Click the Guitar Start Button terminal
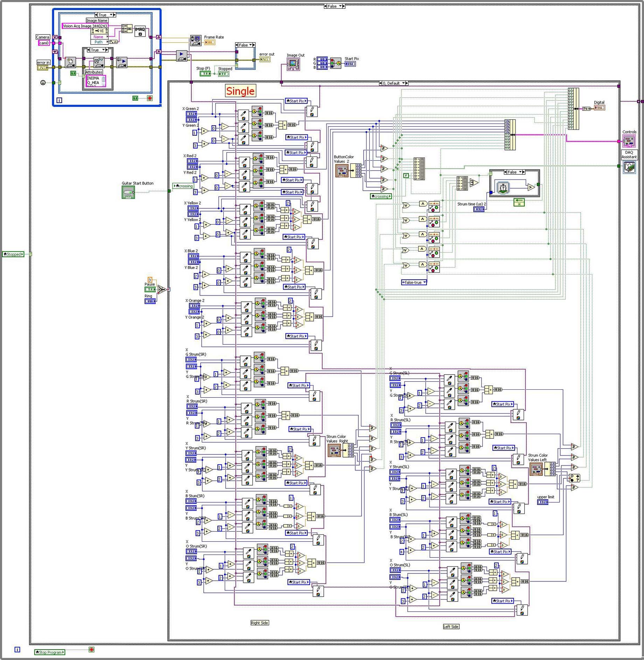This screenshot has height=660, width=644. pyautogui.click(x=128, y=192)
